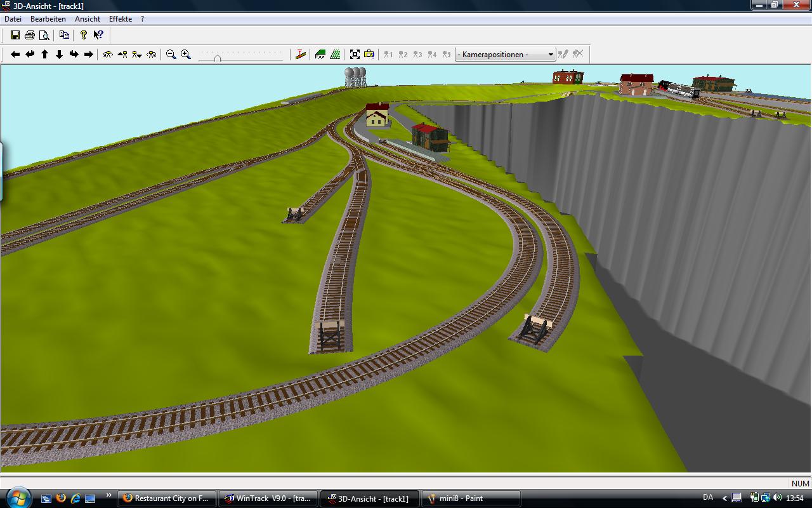Screen dimensions: 812x508
Task: Click the DA language indicator
Action: pos(708,497)
